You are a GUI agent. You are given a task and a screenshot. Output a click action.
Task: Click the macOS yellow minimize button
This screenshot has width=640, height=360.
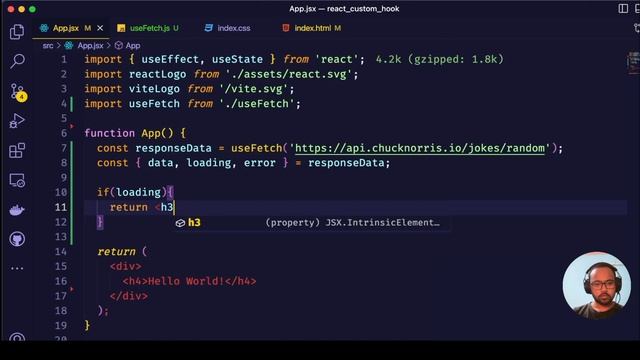coord(22,9)
